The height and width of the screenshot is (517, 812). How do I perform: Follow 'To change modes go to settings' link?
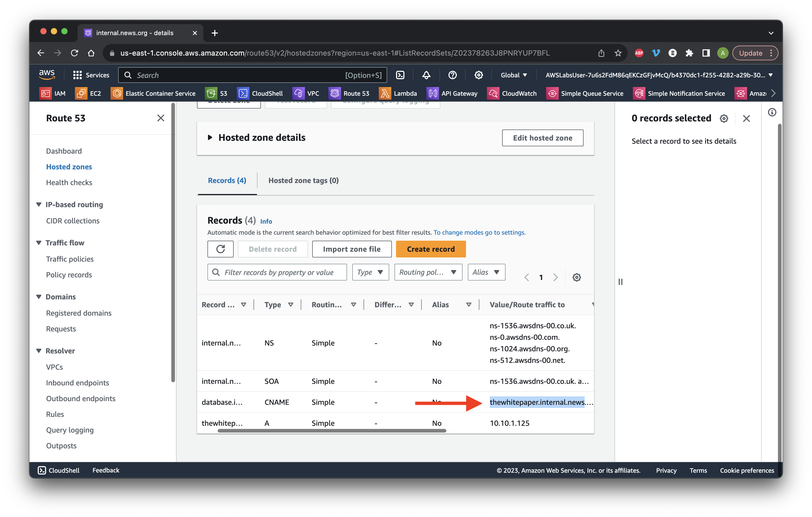pyautogui.click(x=479, y=232)
